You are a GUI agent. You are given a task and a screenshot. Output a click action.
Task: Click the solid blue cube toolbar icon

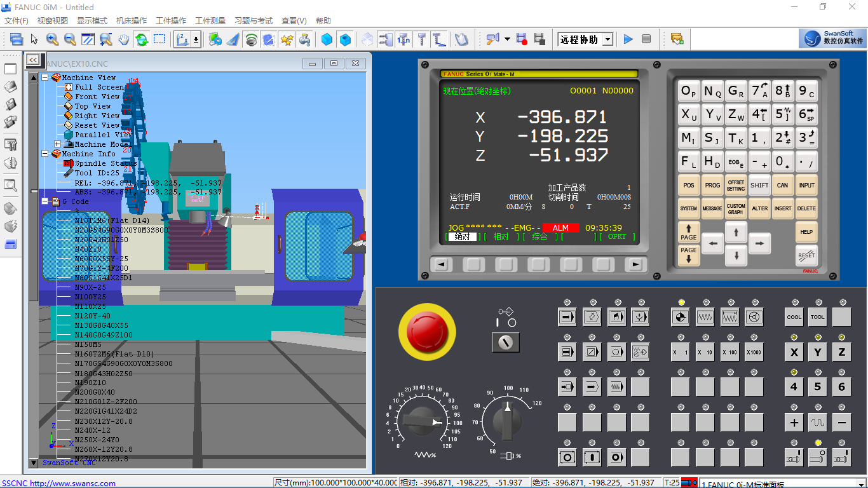(x=327, y=39)
